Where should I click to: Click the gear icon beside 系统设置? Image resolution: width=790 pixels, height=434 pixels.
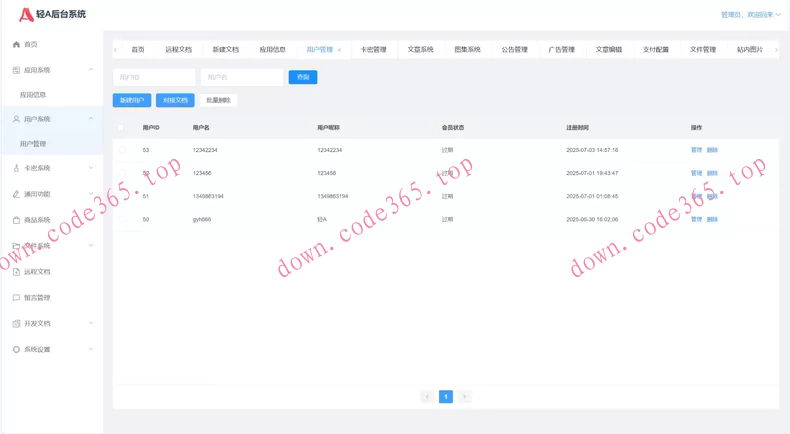pos(16,349)
